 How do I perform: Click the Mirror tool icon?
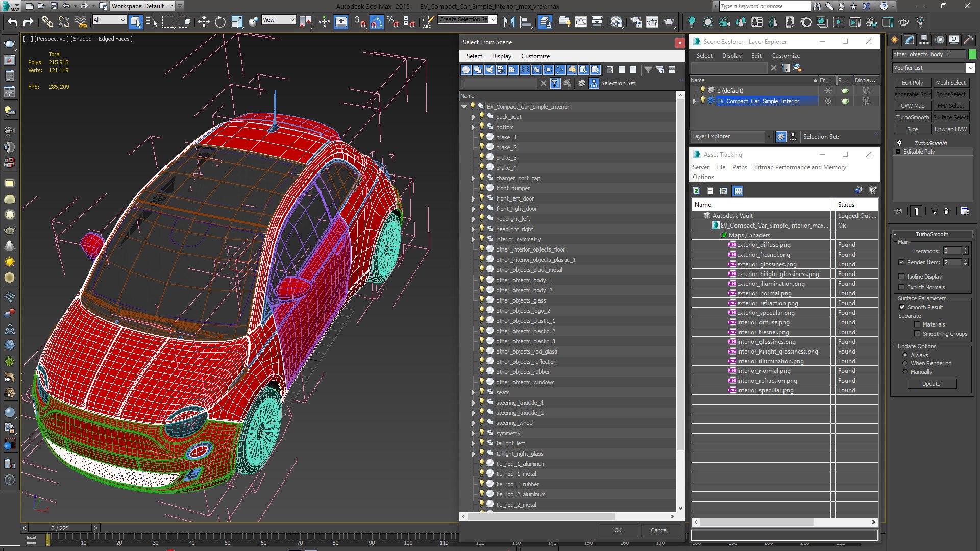tap(509, 21)
